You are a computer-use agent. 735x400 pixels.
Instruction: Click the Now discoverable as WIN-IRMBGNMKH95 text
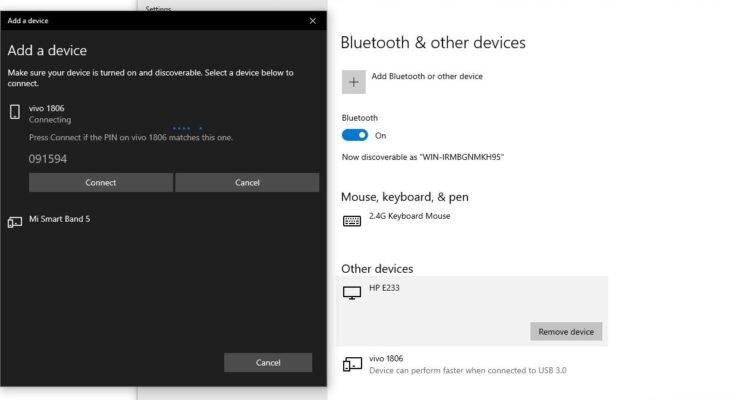[x=423, y=157]
